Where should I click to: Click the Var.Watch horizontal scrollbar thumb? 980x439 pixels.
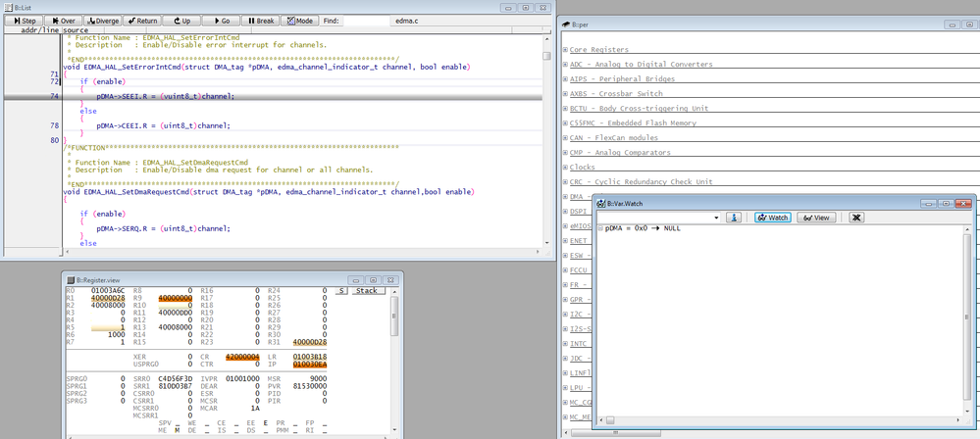tap(610, 419)
